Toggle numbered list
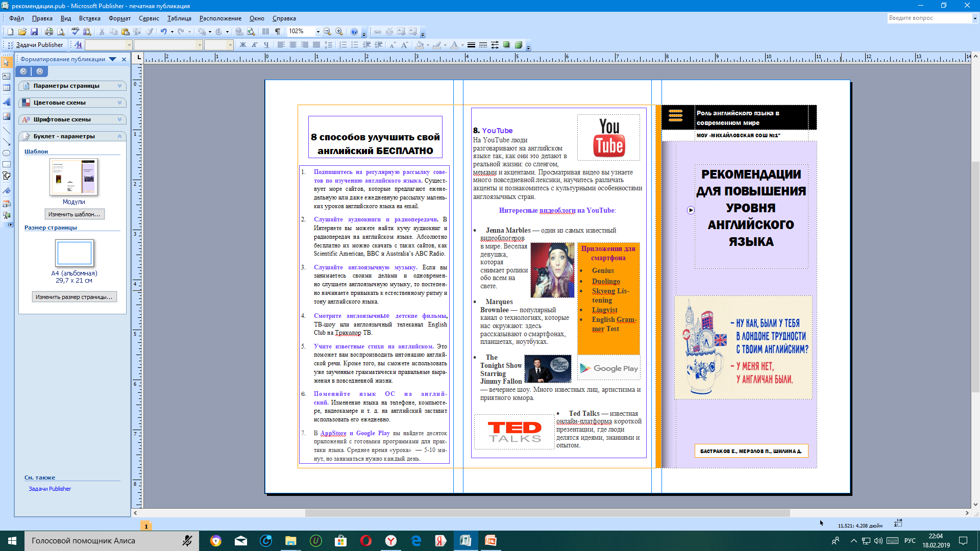Image resolution: width=980 pixels, height=551 pixels. [x=343, y=45]
